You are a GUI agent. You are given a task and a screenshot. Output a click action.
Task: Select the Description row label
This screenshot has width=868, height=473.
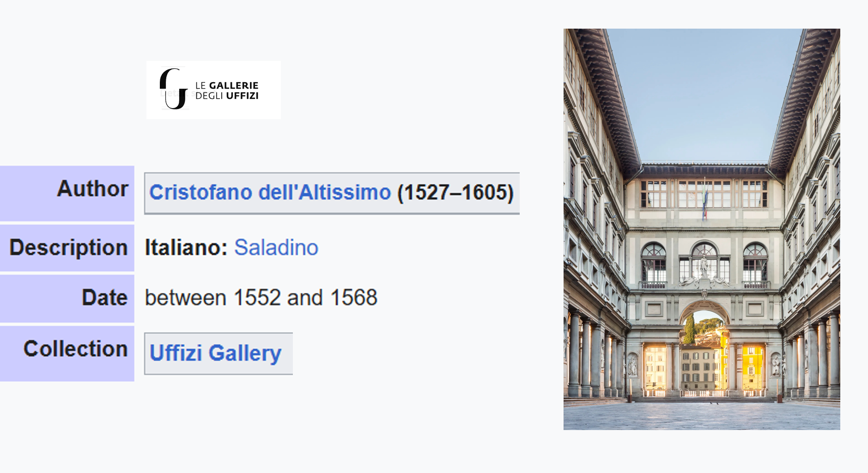(x=68, y=248)
